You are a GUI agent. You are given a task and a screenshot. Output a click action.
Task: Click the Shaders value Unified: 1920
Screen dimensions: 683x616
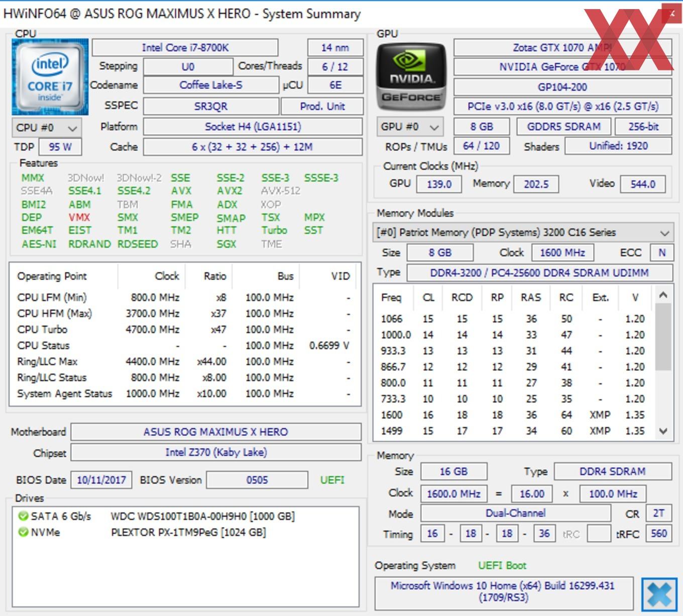618,146
